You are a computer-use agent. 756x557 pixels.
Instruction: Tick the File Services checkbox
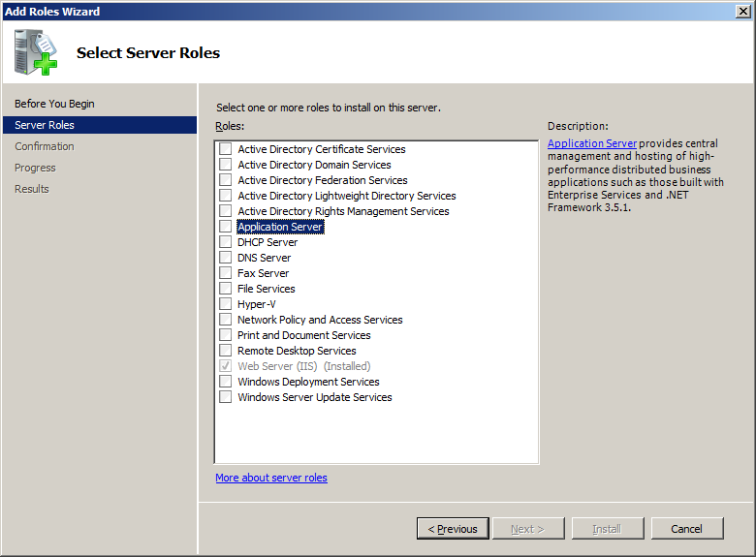click(x=225, y=289)
